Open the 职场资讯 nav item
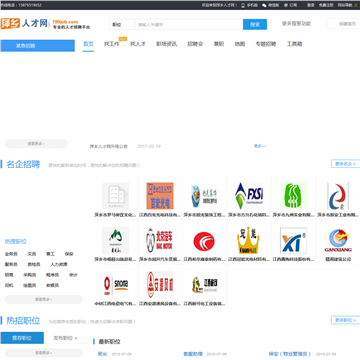 pos(166,44)
